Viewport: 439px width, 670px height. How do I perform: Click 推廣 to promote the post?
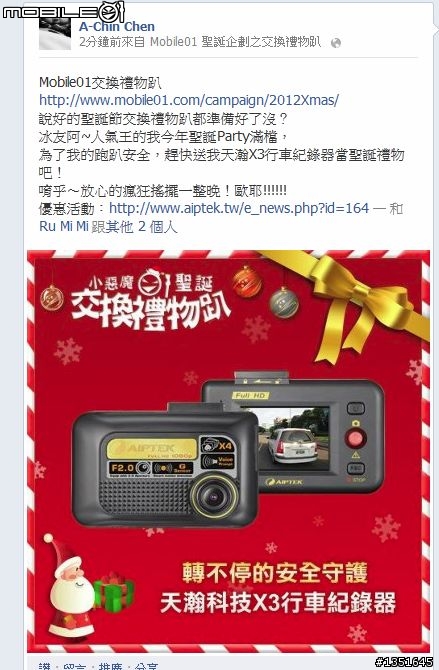111,667
